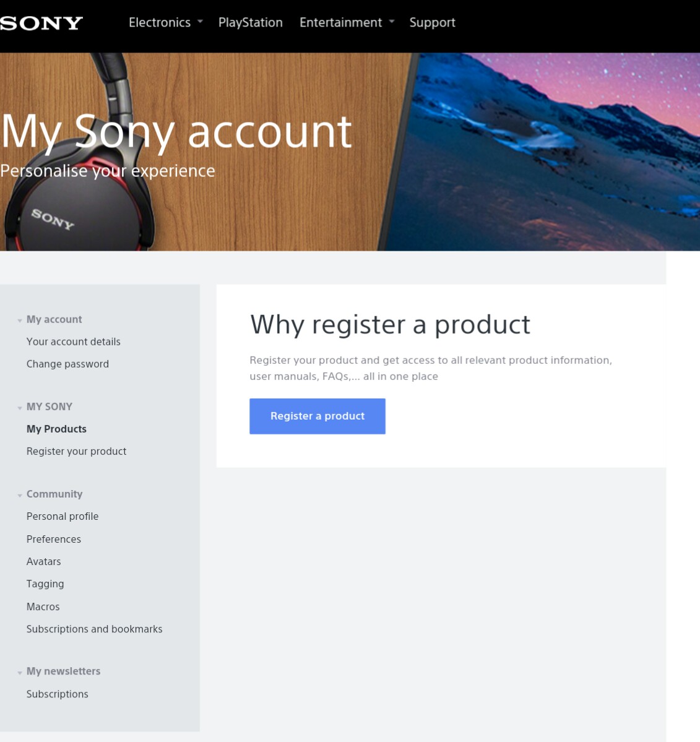Open My Products page
Screen dimensions: 700x742
click(x=56, y=429)
